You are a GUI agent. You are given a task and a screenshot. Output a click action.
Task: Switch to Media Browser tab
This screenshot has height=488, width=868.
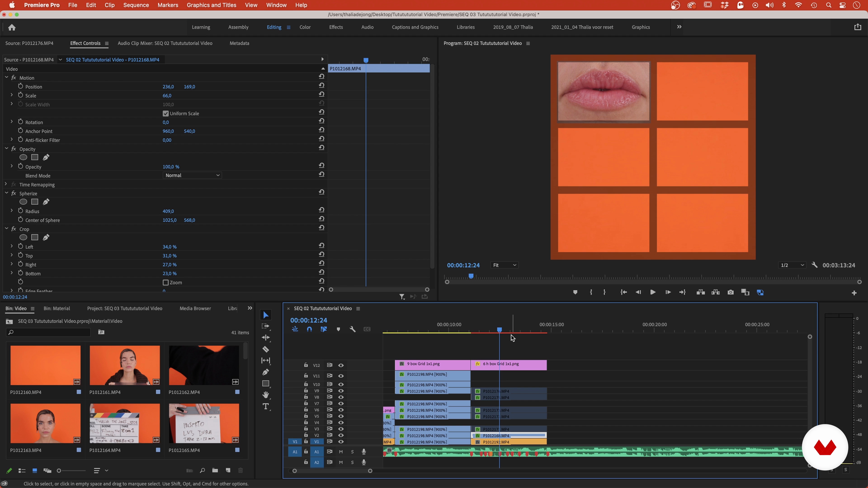point(195,308)
